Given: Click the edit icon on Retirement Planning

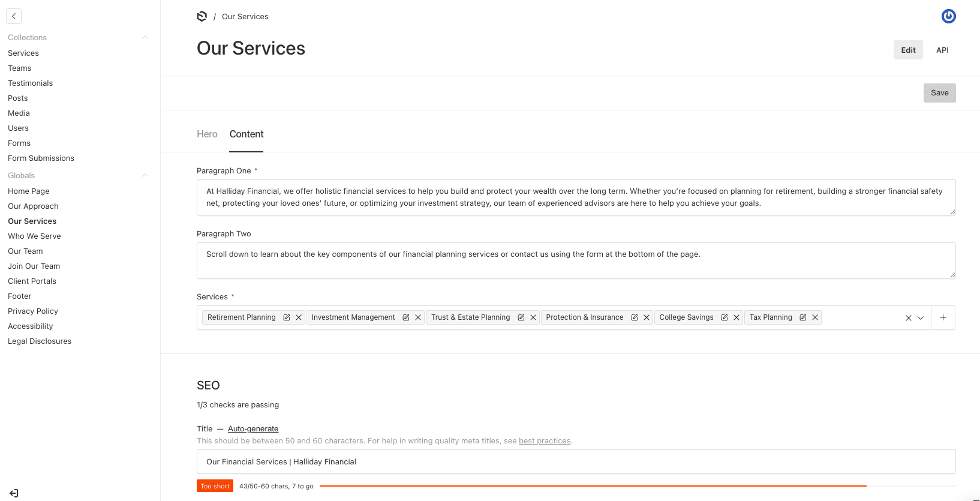Looking at the screenshot, I should [287, 317].
